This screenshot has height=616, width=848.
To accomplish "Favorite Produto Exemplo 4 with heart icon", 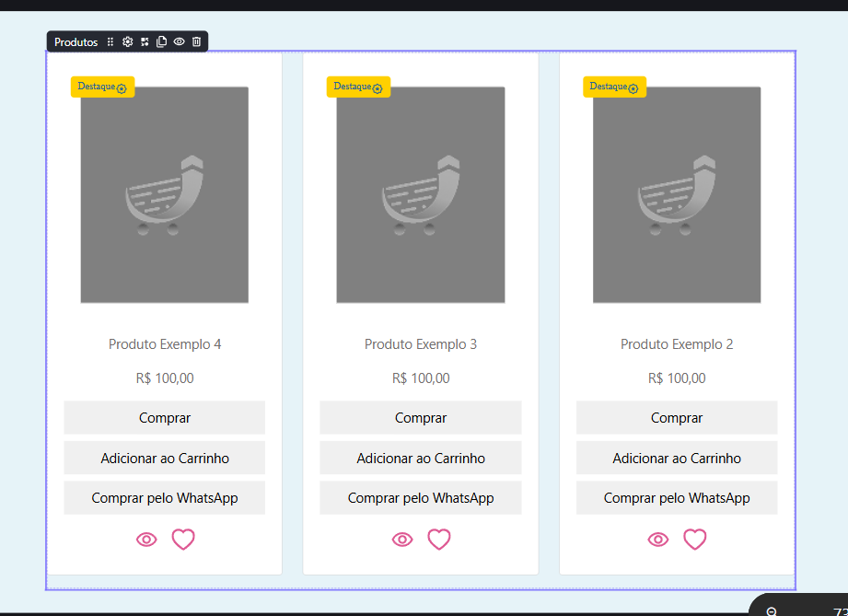I will tap(183, 540).
